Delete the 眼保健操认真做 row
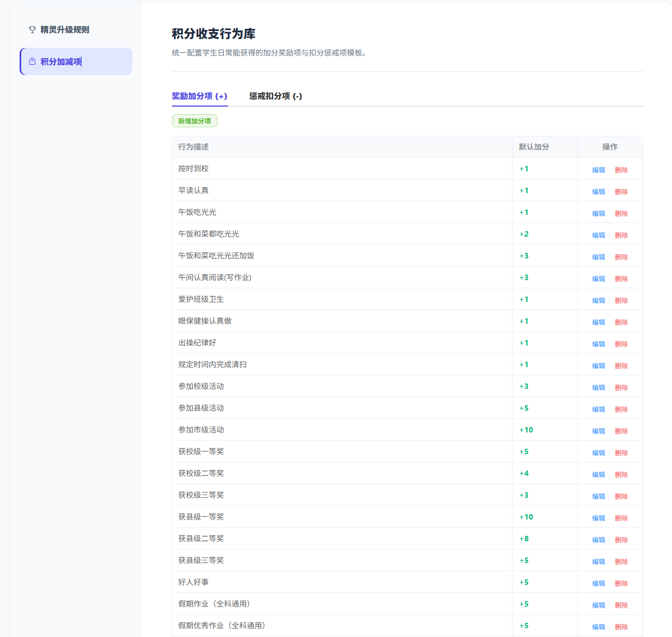 coord(621,322)
